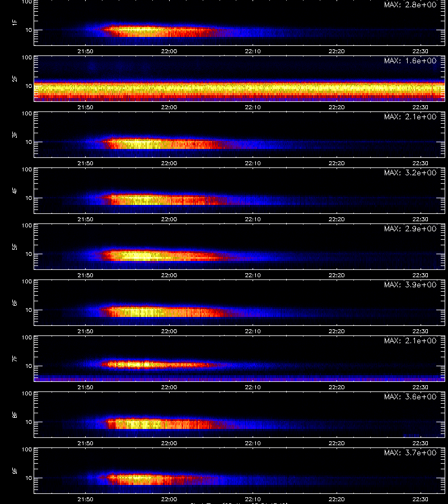The width and height of the screenshot is (448, 504).
Task: Click the MAX: 2.8e+00 label in panel 1F
Action: [410, 5]
